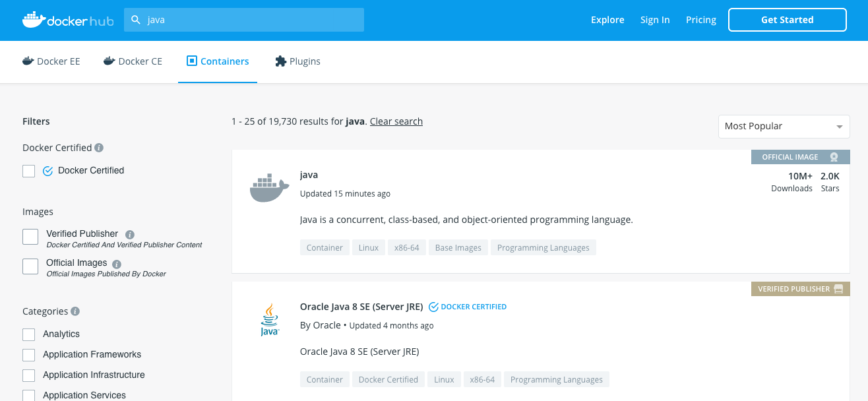Click the search box containing java
Image resolution: width=868 pixels, height=401 pixels.
pyautogui.click(x=244, y=20)
